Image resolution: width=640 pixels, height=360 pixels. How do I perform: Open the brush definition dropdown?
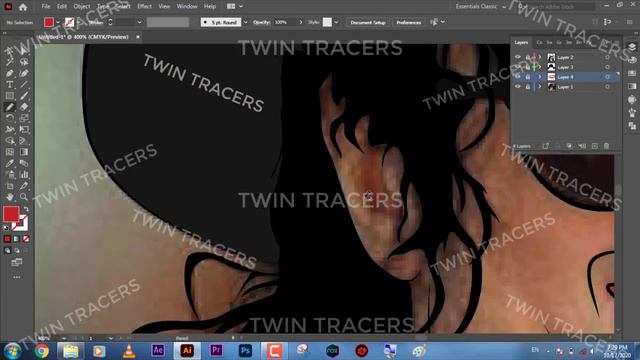point(245,22)
